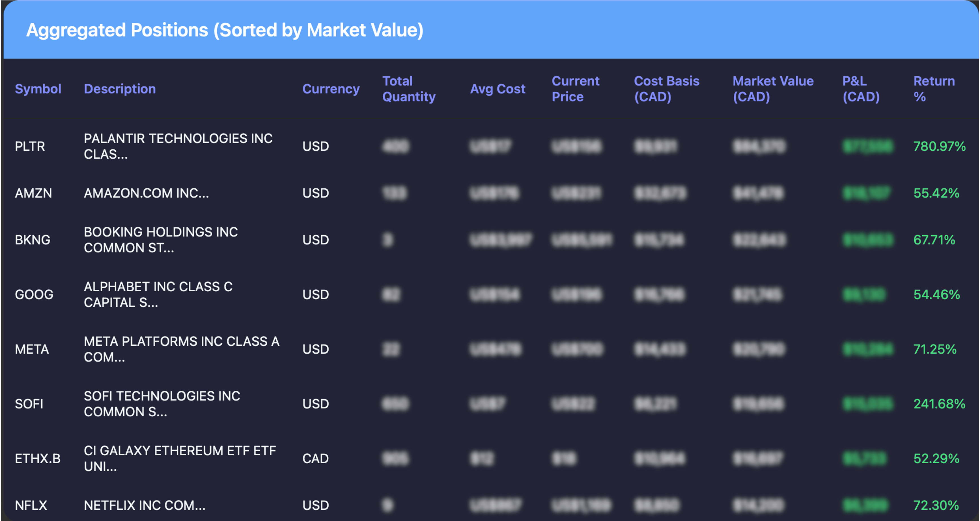
Task: Click the META Platforms description text
Action: (x=181, y=349)
